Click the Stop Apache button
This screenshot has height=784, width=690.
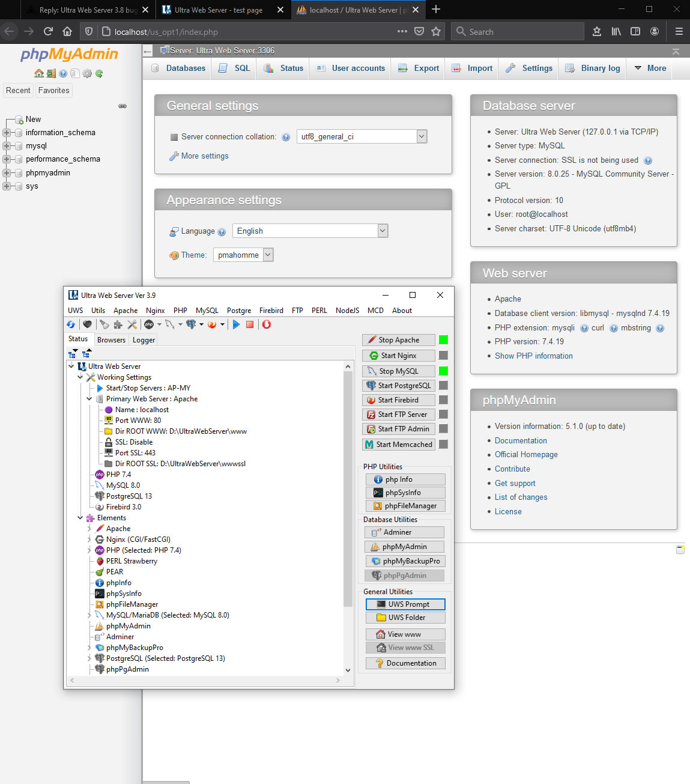399,340
